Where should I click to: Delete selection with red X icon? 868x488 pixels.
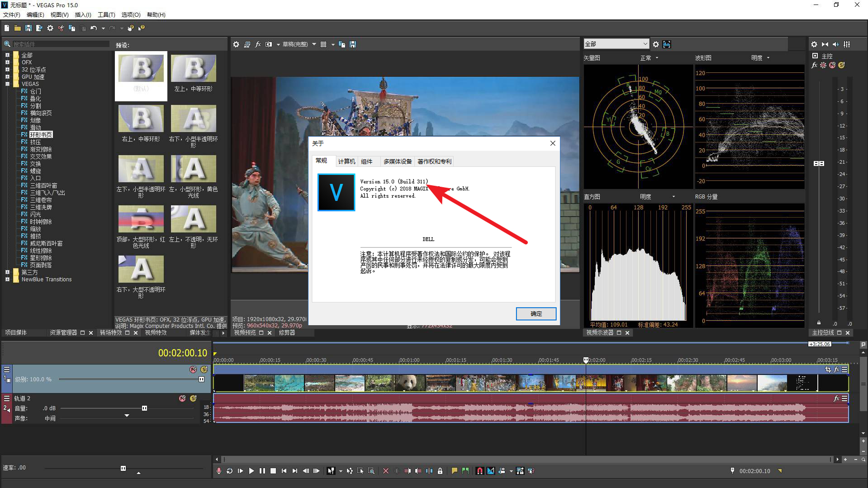(386, 471)
